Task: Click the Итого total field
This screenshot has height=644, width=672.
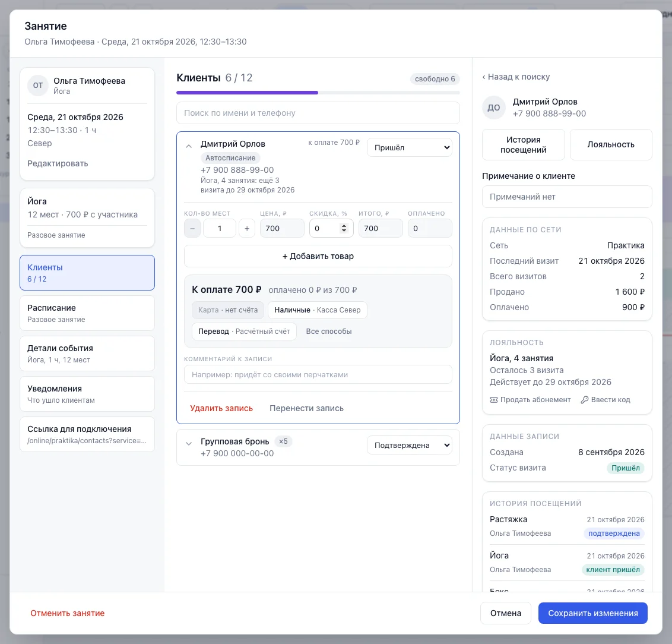Action: (x=381, y=229)
